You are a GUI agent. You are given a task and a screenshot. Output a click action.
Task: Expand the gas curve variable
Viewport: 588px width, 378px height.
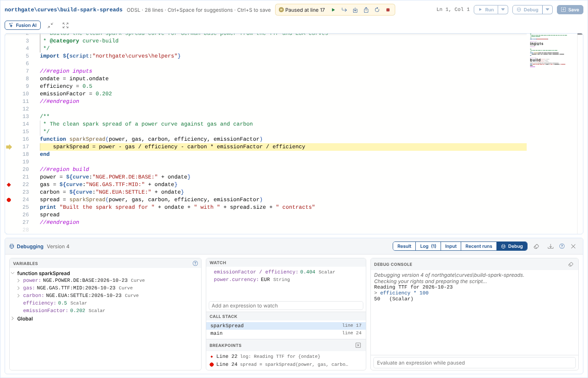tap(18, 288)
